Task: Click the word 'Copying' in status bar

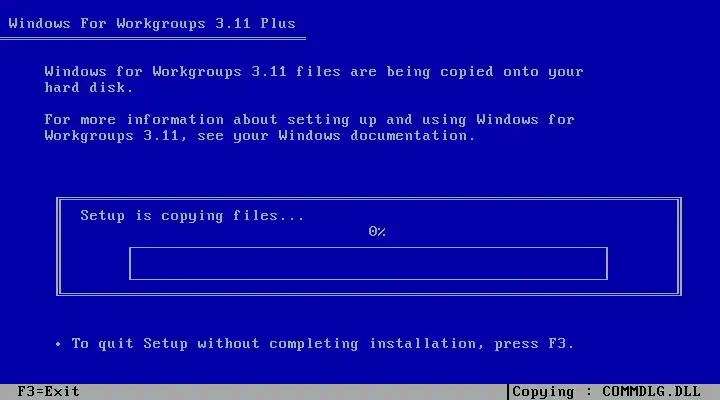Action: [543, 392]
